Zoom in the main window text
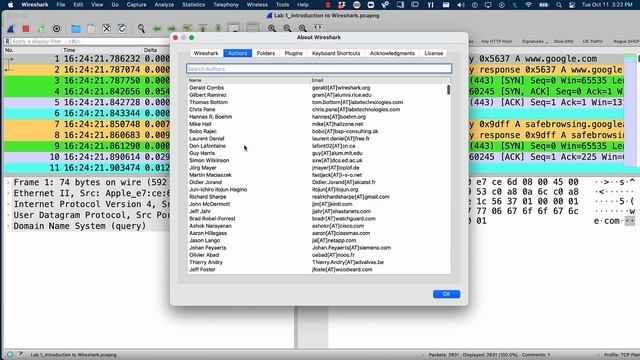This screenshot has width=640, height=360. pos(272,29)
